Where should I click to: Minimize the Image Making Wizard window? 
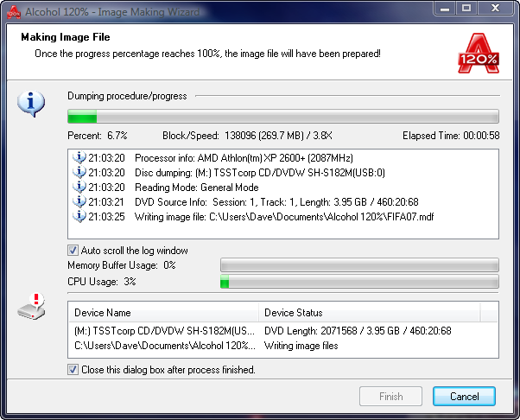(x=445, y=9)
